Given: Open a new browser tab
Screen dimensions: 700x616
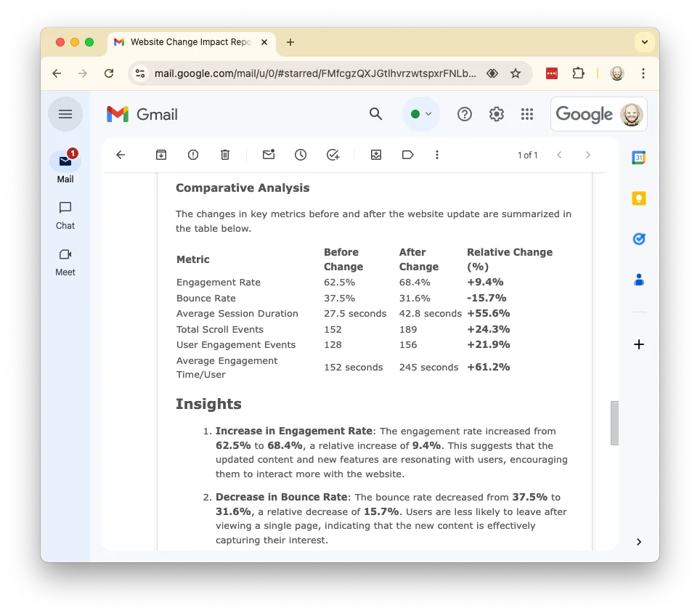Looking at the screenshot, I should [x=290, y=42].
